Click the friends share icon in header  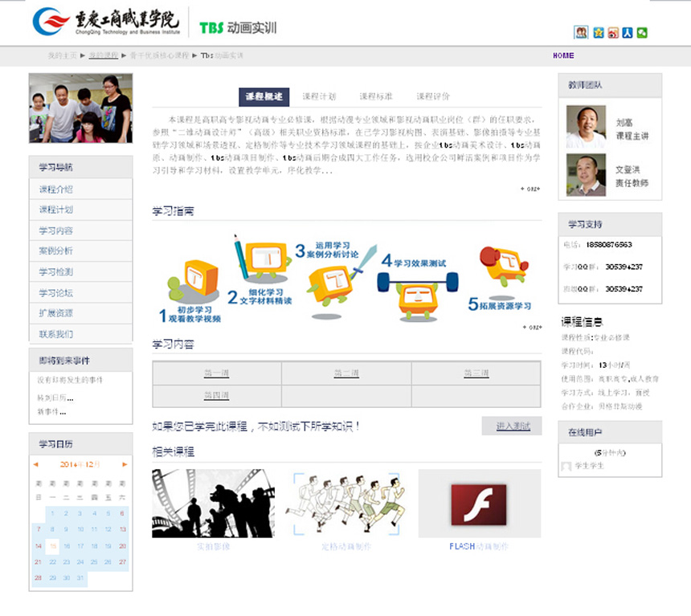coord(582,33)
